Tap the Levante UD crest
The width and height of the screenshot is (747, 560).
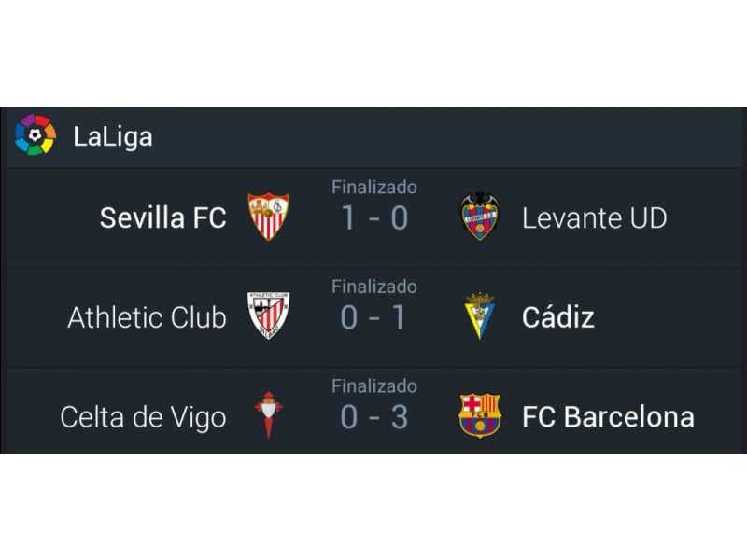tap(479, 217)
